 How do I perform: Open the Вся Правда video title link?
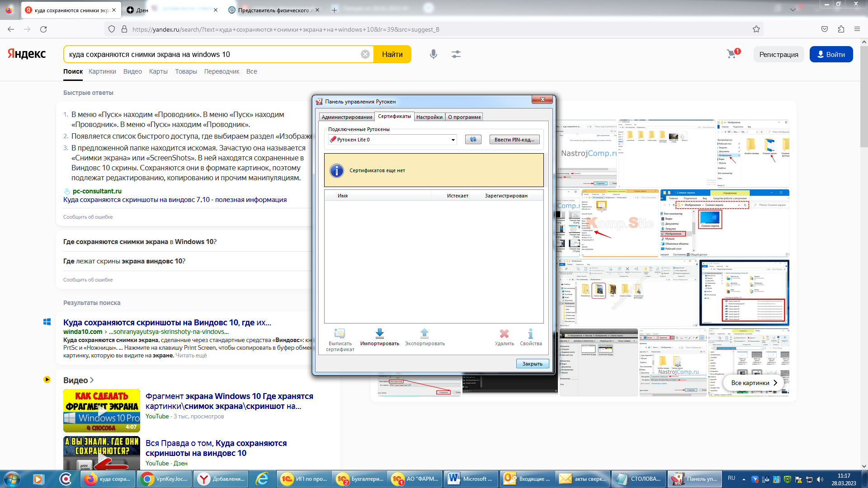point(216,448)
